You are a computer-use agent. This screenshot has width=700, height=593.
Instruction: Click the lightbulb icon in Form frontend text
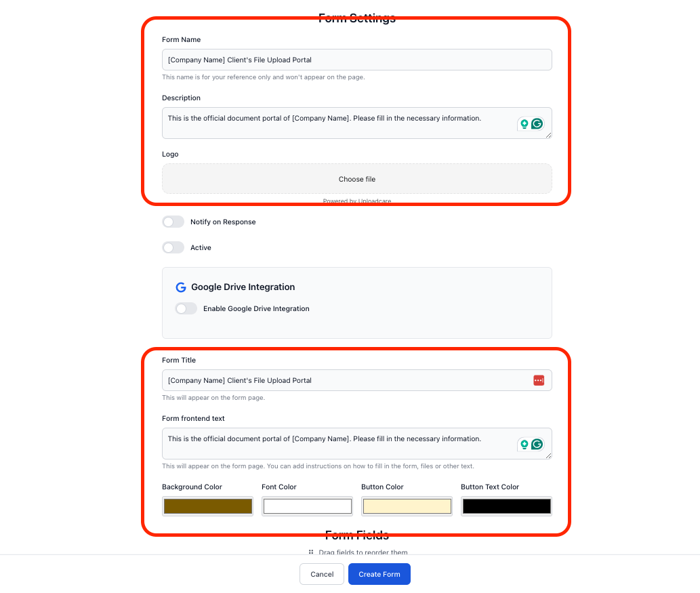[x=524, y=444]
